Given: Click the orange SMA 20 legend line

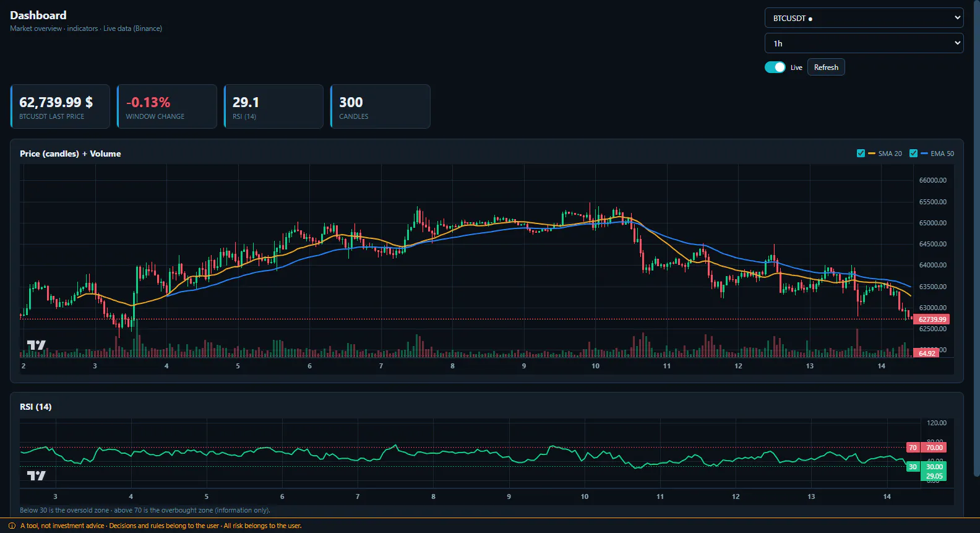Looking at the screenshot, I should click(x=872, y=154).
